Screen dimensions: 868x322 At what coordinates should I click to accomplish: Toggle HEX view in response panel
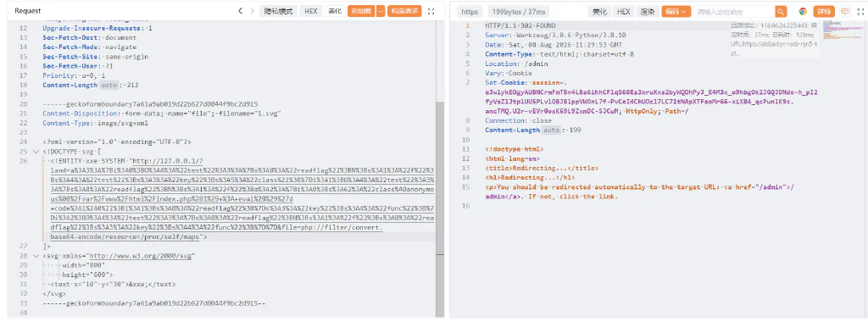(623, 12)
